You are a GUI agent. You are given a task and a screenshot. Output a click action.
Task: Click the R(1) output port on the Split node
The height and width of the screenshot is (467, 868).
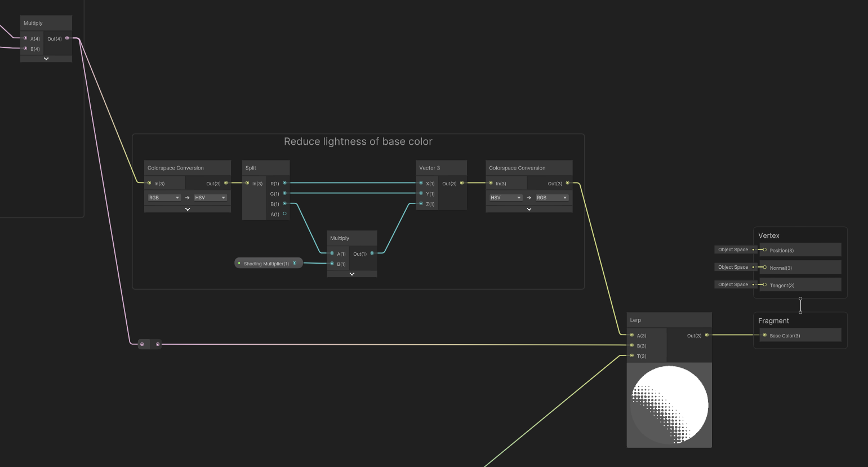[284, 183]
